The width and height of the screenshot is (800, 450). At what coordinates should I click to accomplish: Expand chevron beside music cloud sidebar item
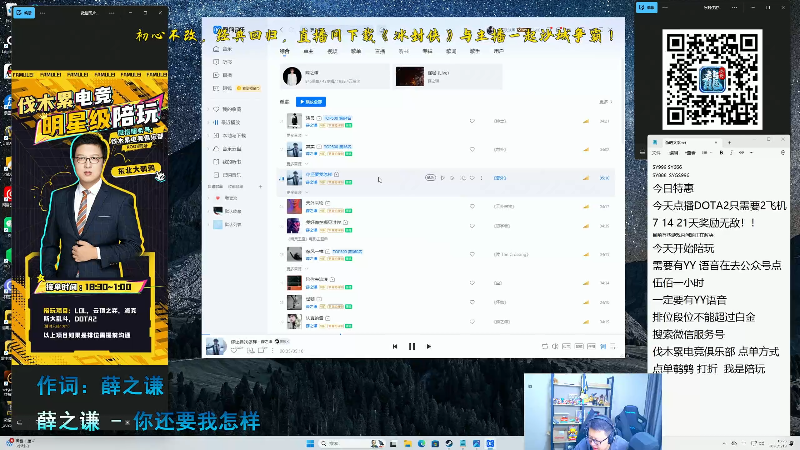point(209,149)
